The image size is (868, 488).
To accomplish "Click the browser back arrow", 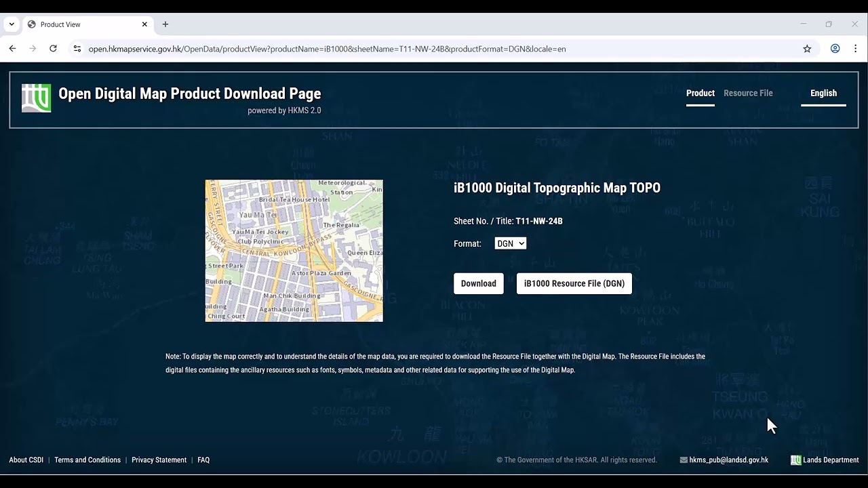I will (x=12, y=49).
